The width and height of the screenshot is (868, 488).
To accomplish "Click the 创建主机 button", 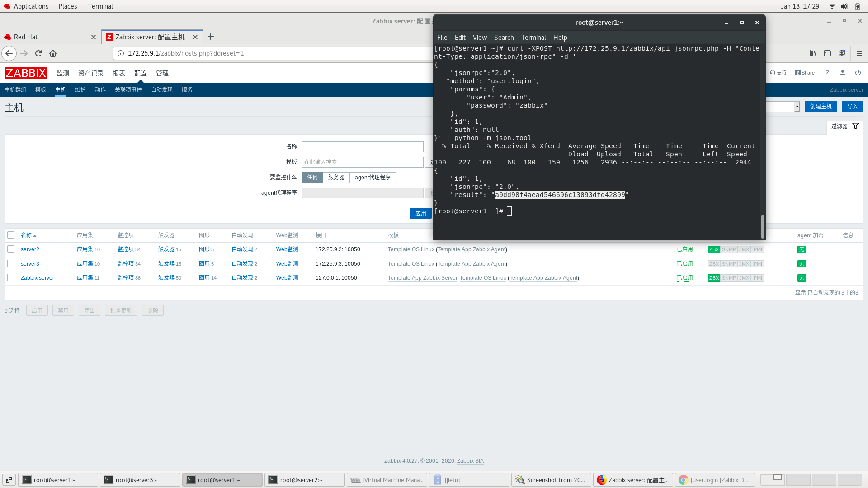I will (821, 107).
